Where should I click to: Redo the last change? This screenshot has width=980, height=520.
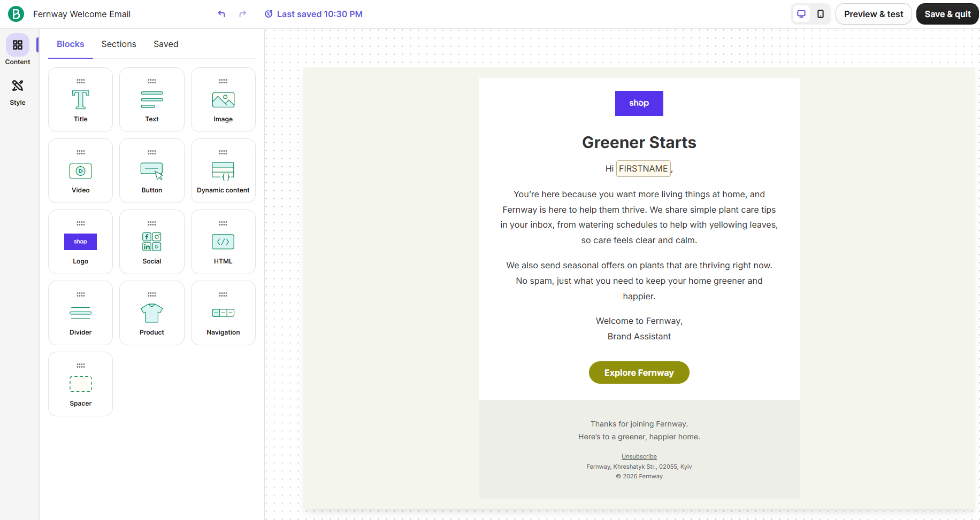(243, 14)
